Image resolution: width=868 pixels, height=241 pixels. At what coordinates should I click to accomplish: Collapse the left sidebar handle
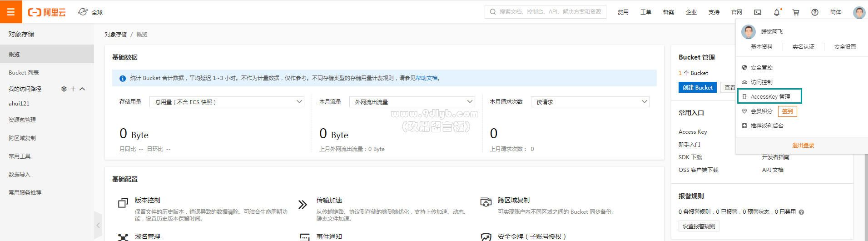98,225
